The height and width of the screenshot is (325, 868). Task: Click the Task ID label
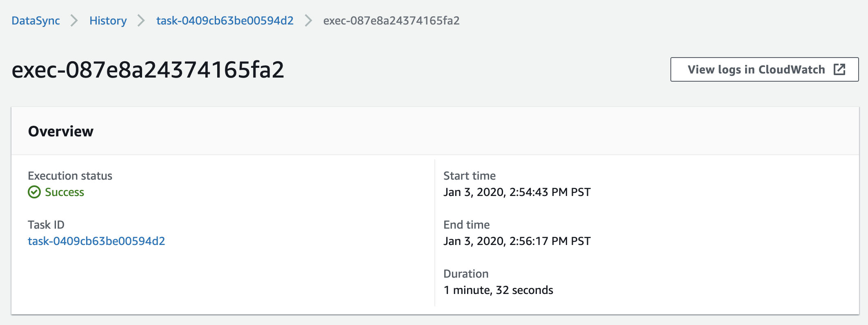click(46, 225)
